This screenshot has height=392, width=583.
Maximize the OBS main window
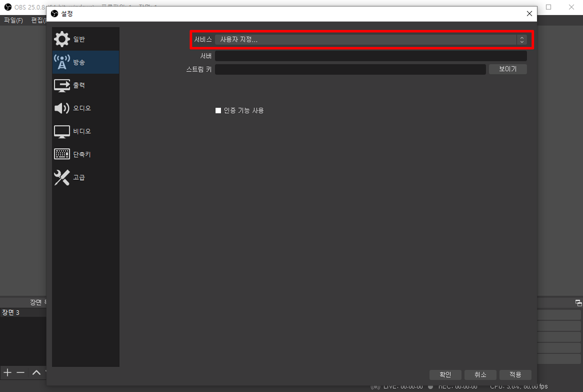549,7
